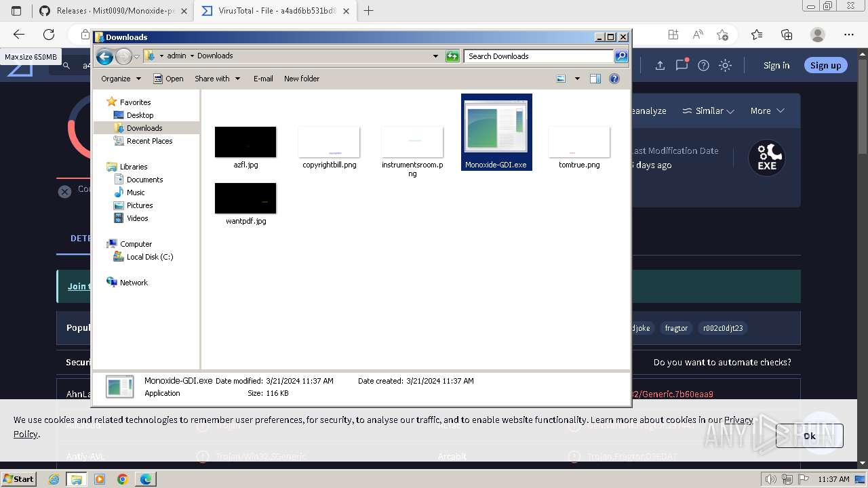Open the Documents library

[x=144, y=180]
